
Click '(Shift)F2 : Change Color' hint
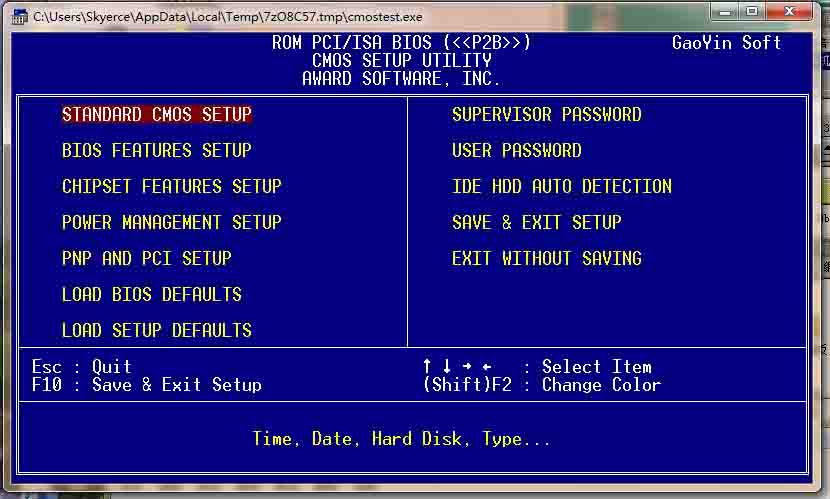click(542, 385)
